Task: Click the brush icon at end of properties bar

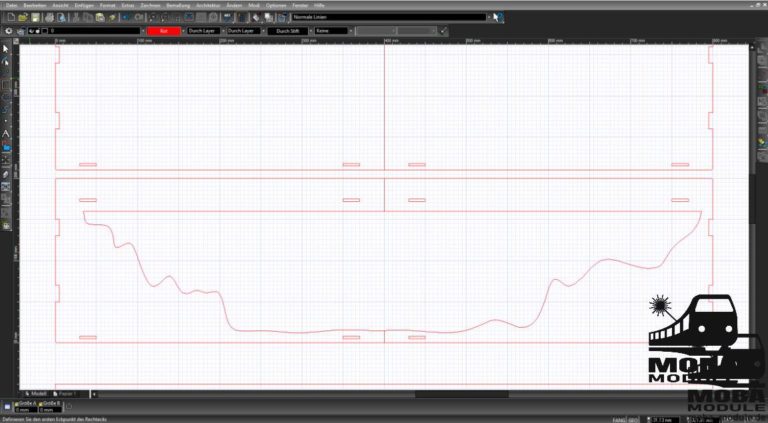Action: (x=443, y=31)
